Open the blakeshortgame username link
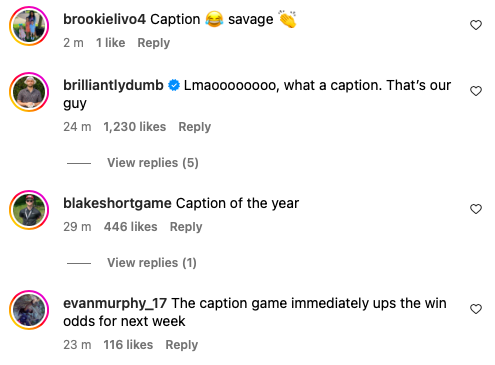The width and height of the screenshot is (495, 365). pyautogui.click(x=117, y=203)
